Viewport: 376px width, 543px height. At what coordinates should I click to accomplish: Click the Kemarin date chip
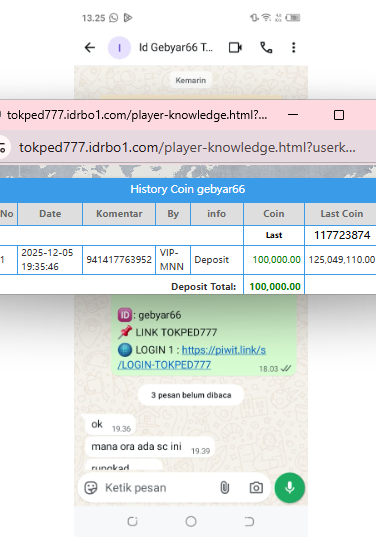(x=190, y=80)
